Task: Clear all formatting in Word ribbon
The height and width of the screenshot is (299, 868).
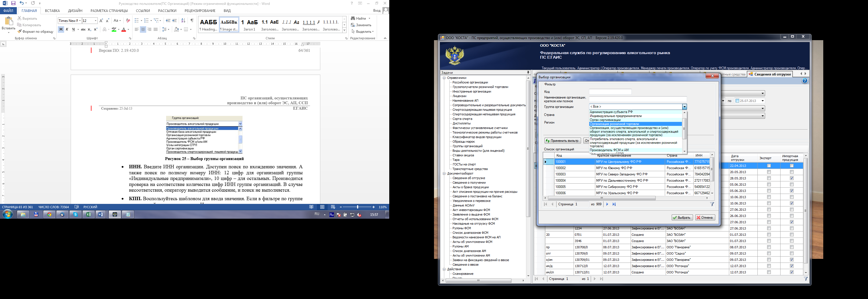Action: 128,21
